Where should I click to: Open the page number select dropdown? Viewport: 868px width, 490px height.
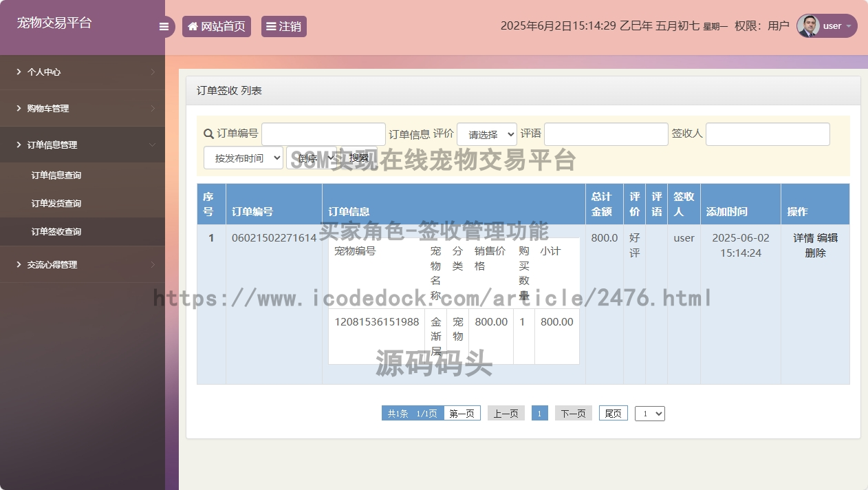[650, 414]
